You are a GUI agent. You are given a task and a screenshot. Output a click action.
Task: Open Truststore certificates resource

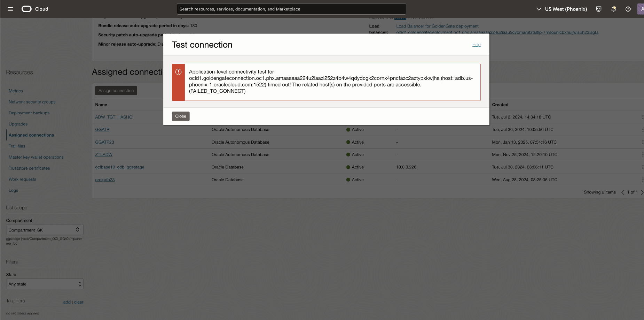pyautogui.click(x=29, y=168)
